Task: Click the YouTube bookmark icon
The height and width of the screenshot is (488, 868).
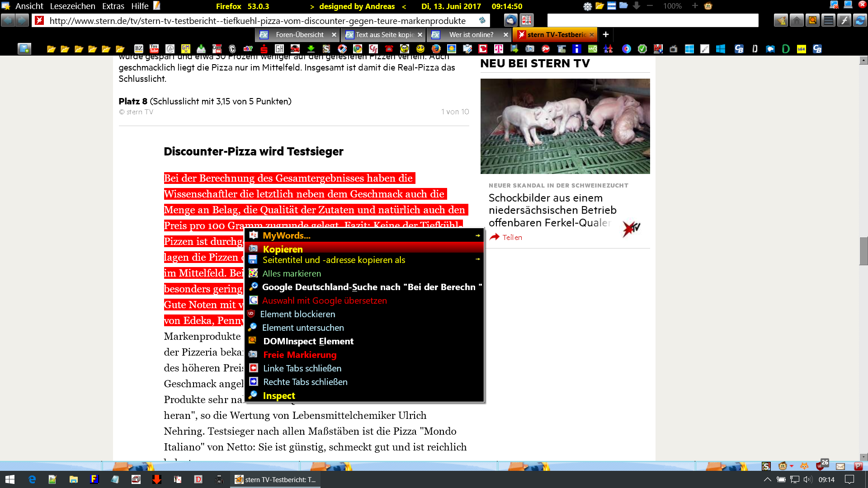Action: 154,49
